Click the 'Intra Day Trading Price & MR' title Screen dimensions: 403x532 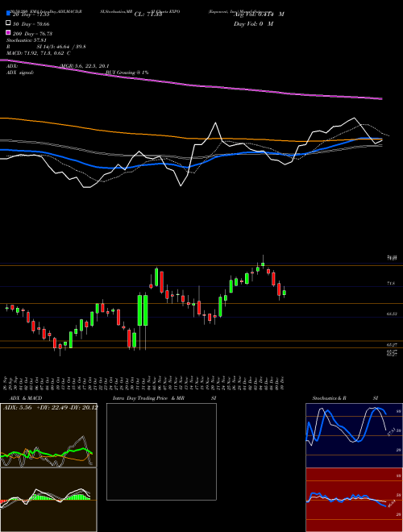pyautogui.click(x=148, y=398)
